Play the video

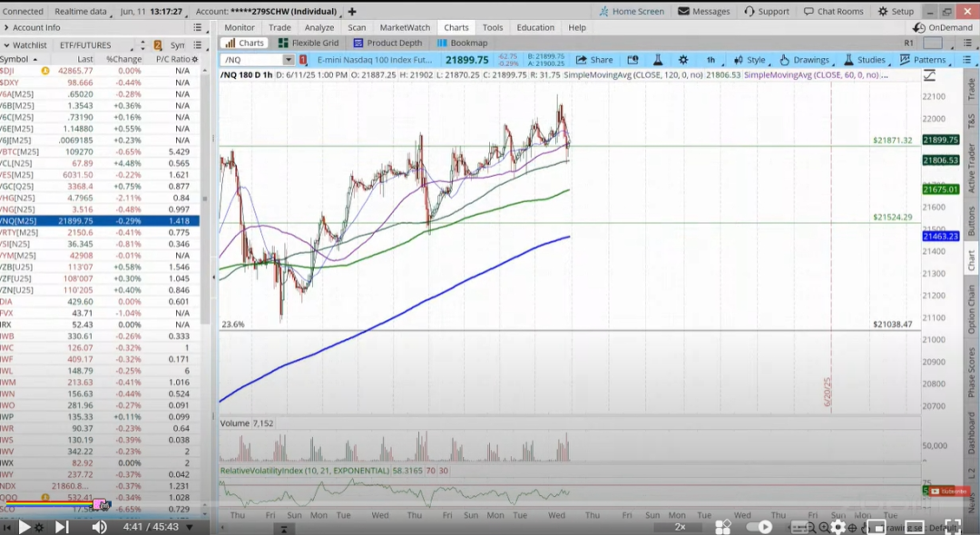pyautogui.click(x=24, y=527)
